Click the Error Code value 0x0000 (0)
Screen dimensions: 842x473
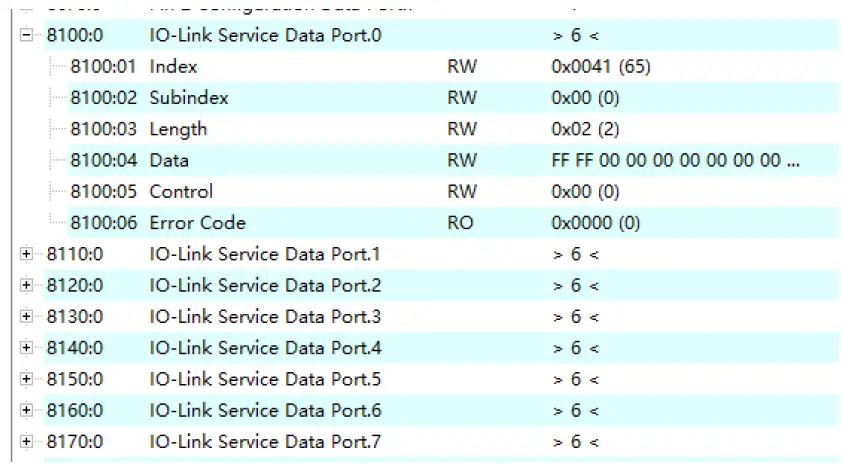(x=595, y=222)
